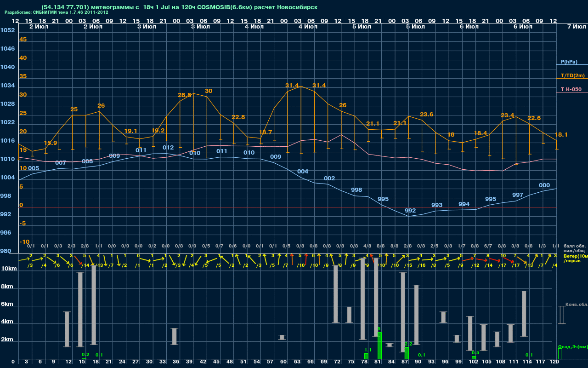This screenshot has height=368, width=588.
Task: Click pressure curve label 002
Action: coord(329,178)
